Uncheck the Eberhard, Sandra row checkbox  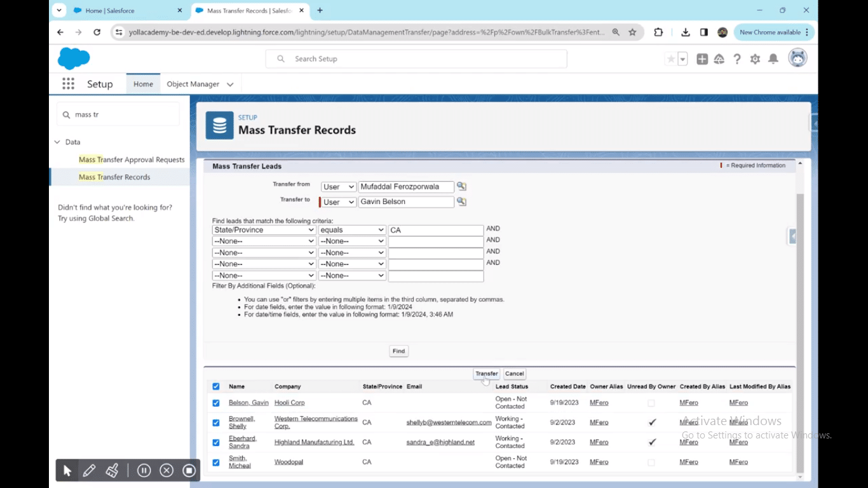[216, 442]
